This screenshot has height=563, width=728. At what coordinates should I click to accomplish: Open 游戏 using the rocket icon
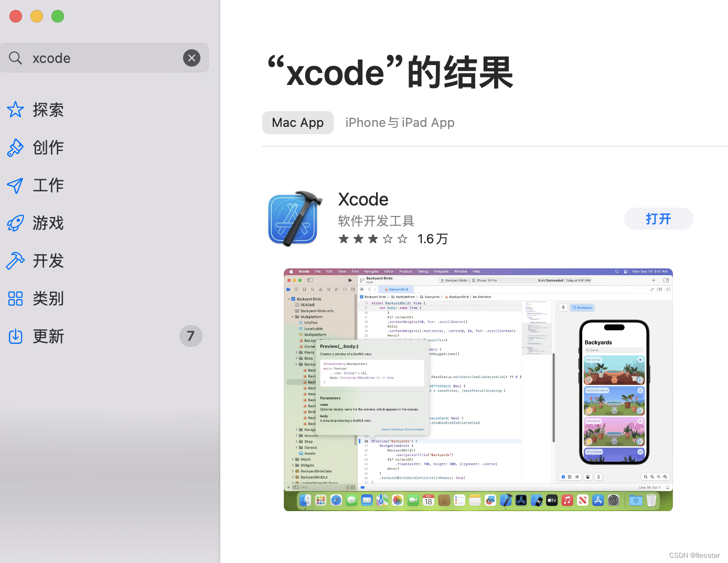tap(15, 223)
